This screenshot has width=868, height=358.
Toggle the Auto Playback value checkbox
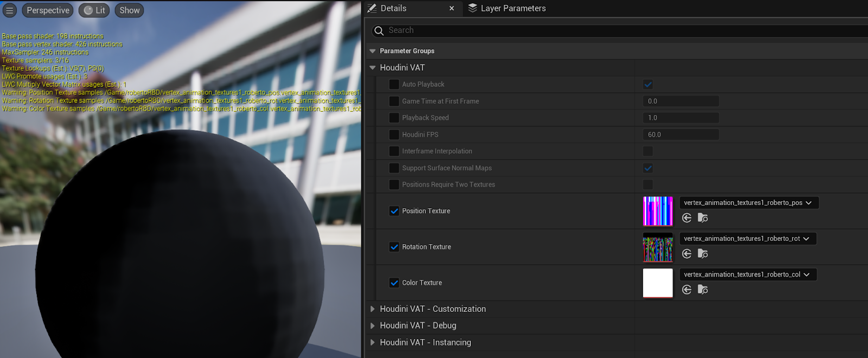tap(648, 85)
